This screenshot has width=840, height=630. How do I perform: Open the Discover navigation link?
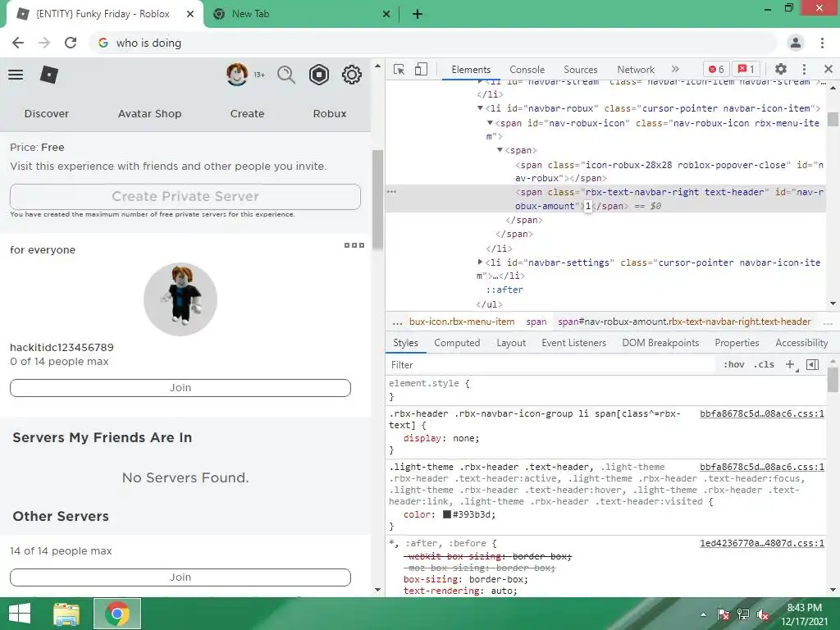click(x=47, y=113)
